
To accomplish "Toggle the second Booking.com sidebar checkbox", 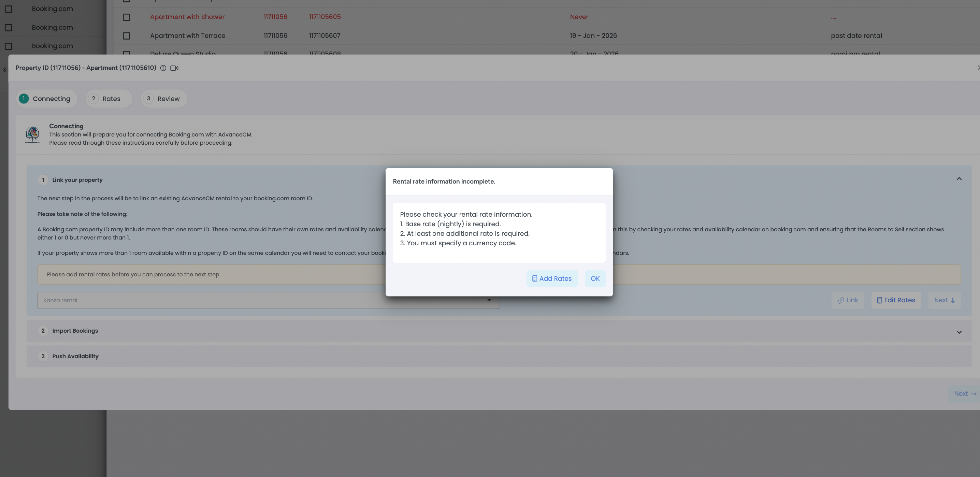I will click(9, 27).
